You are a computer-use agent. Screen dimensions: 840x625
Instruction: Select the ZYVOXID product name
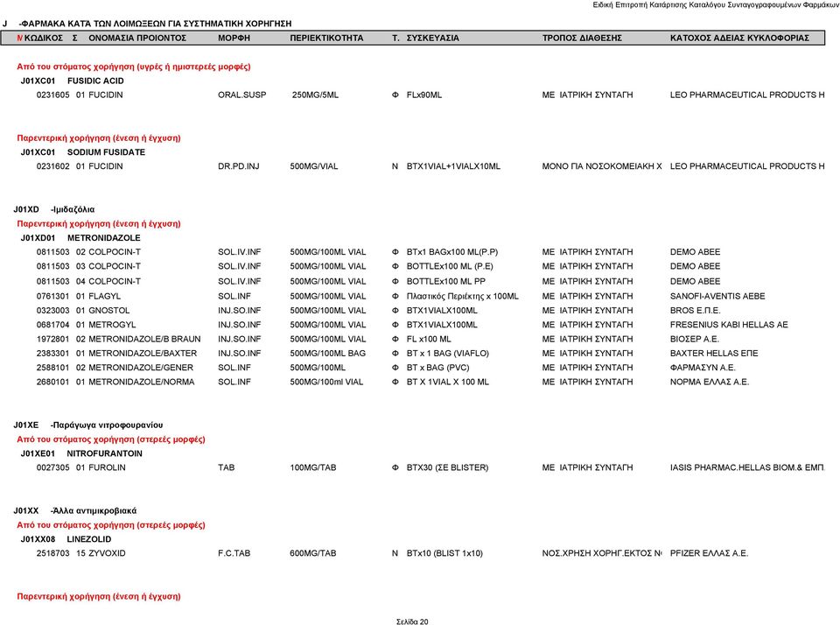107,553
